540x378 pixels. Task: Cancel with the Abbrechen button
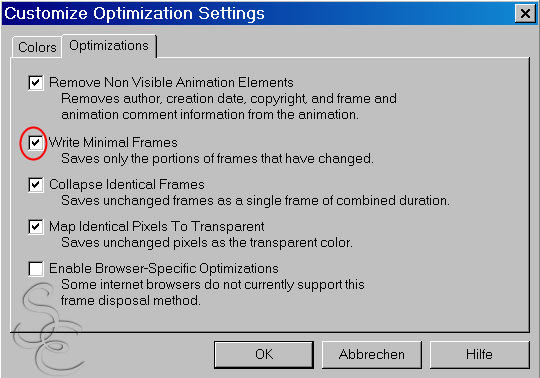coord(372,354)
